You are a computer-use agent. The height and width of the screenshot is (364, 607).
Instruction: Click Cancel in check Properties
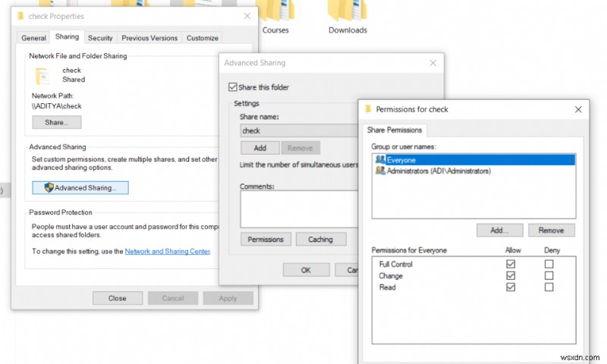173,298
